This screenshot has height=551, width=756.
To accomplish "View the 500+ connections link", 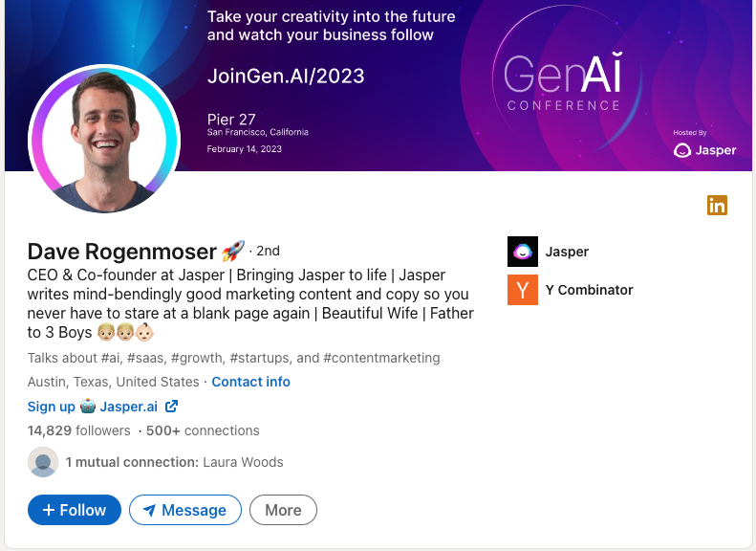I will point(203,430).
